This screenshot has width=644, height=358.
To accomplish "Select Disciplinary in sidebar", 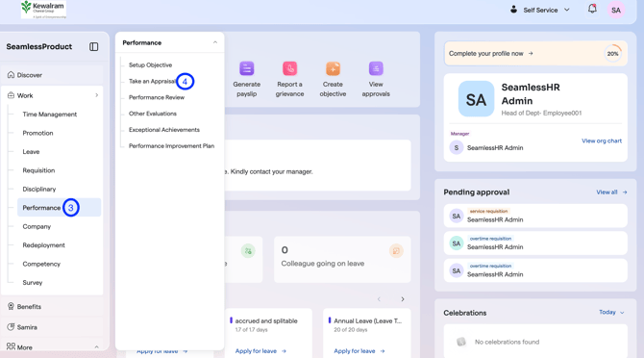I will click(x=39, y=189).
